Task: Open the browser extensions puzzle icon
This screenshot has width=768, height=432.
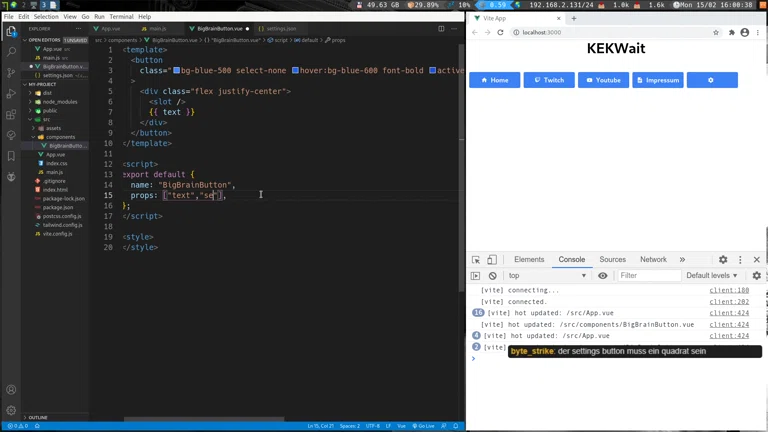Action: (x=732, y=32)
